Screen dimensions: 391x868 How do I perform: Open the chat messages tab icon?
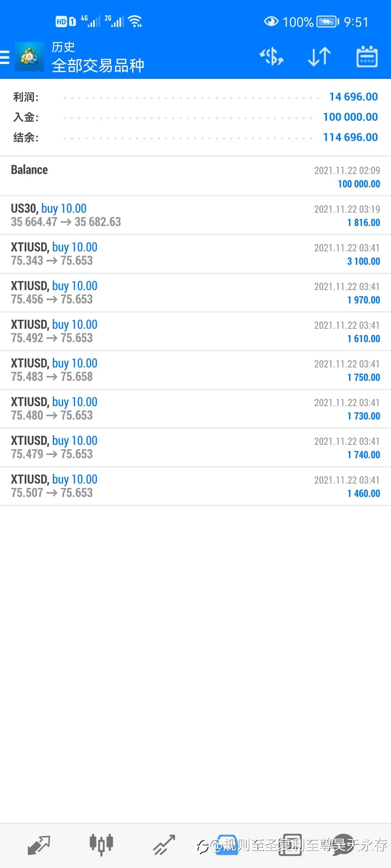(342, 845)
